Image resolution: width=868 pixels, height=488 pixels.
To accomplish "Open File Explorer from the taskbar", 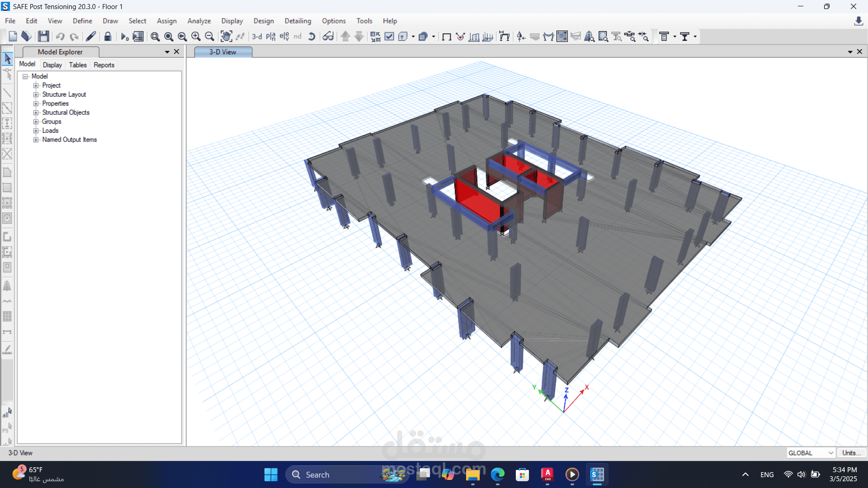I will coord(473,474).
